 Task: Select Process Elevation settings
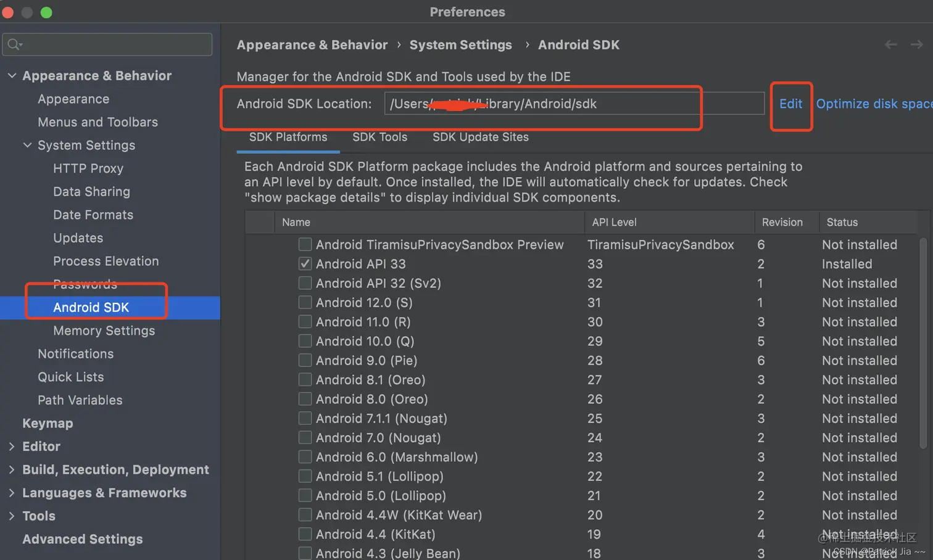pyautogui.click(x=106, y=261)
